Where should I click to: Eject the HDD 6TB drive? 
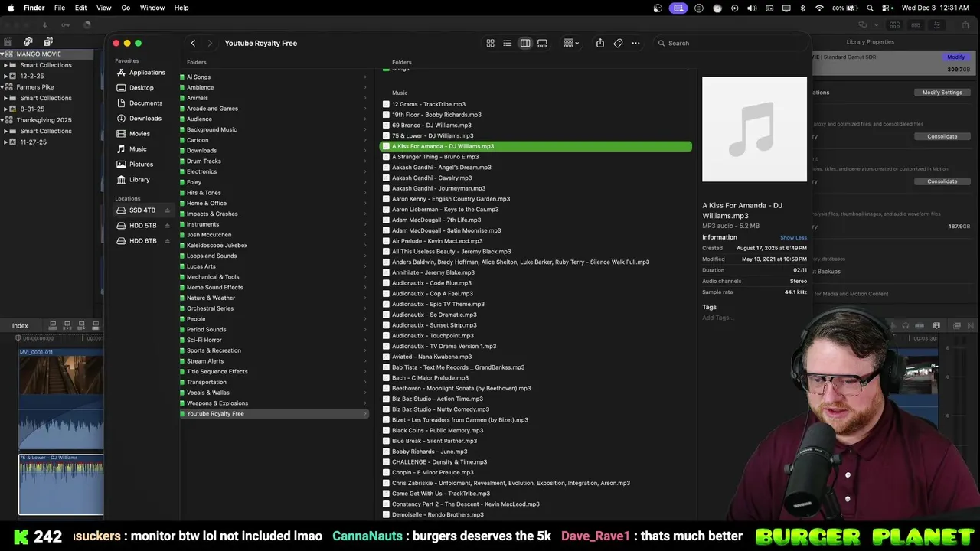pyautogui.click(x=168, y=241)
